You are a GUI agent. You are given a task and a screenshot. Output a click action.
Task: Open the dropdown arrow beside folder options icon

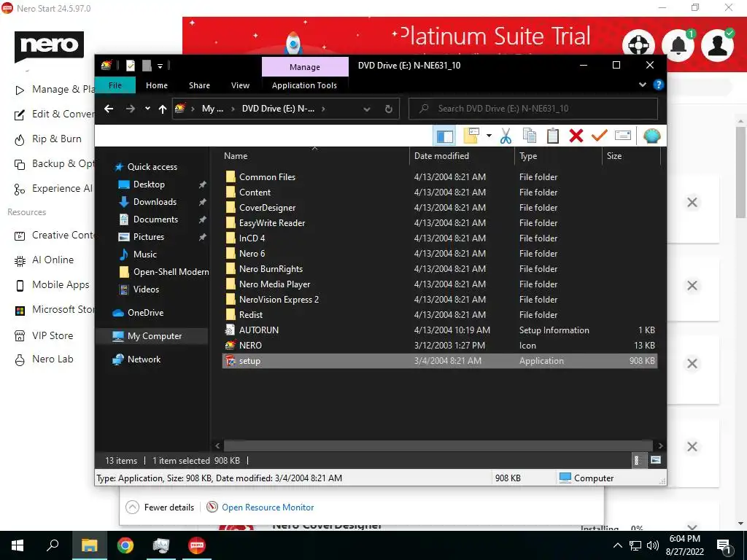489,136
